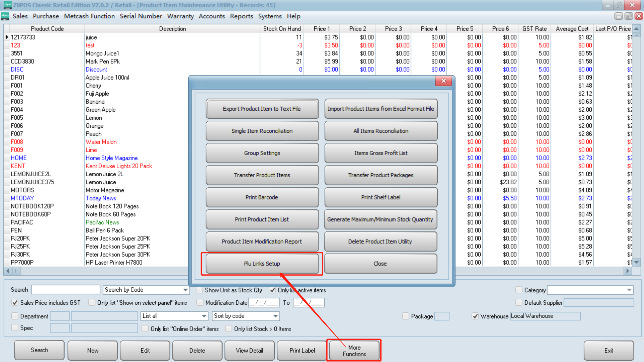Enable Show Unit as Stock Qty

pyautogui.click(x=199, y=290)
